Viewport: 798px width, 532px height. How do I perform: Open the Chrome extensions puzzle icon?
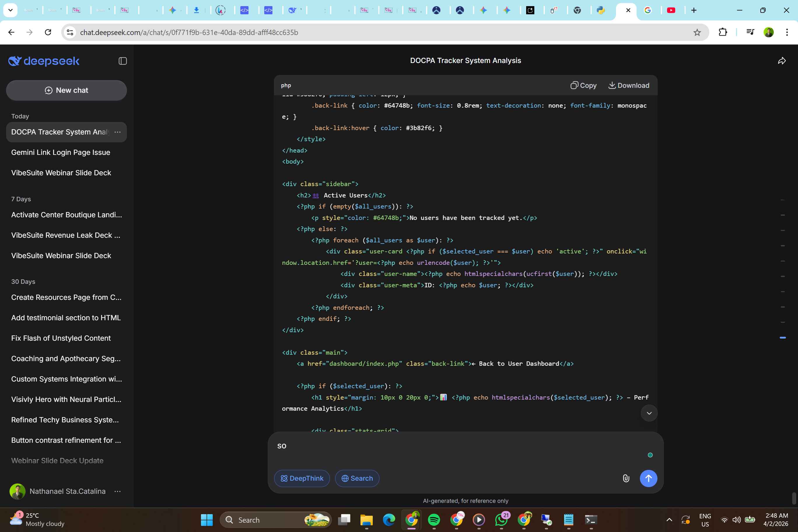click(x=723, y=33)
